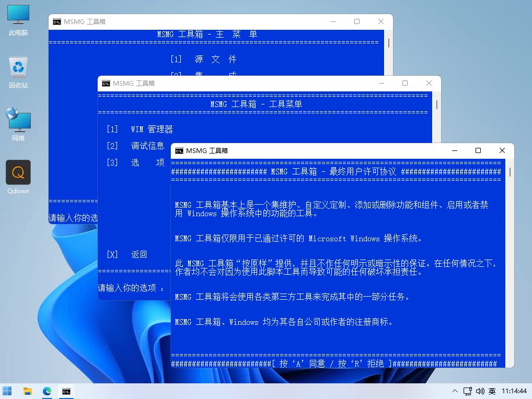Open the Windows Start menu
The image size is (532, 399).
(x=7, y=391)
